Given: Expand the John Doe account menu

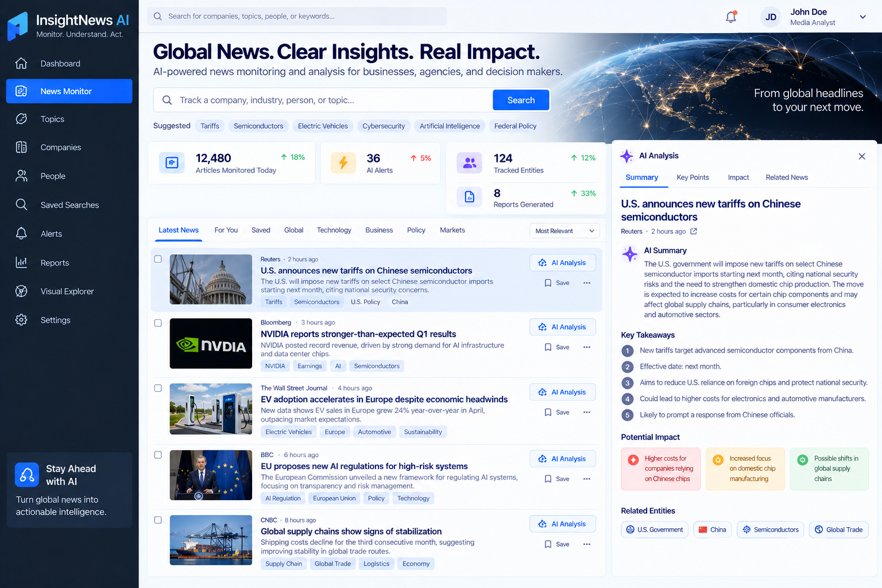Looking at the screenshot, I should pos(862,17).
